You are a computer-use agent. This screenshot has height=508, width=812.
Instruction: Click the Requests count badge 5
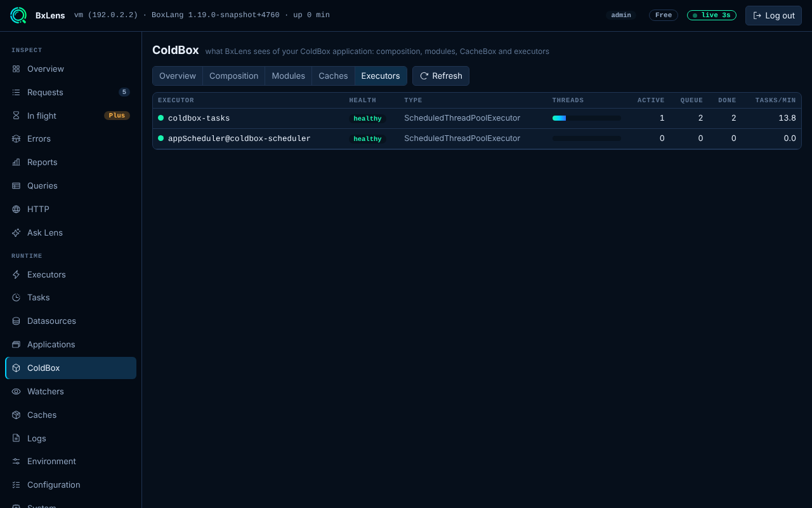(124, 92)
